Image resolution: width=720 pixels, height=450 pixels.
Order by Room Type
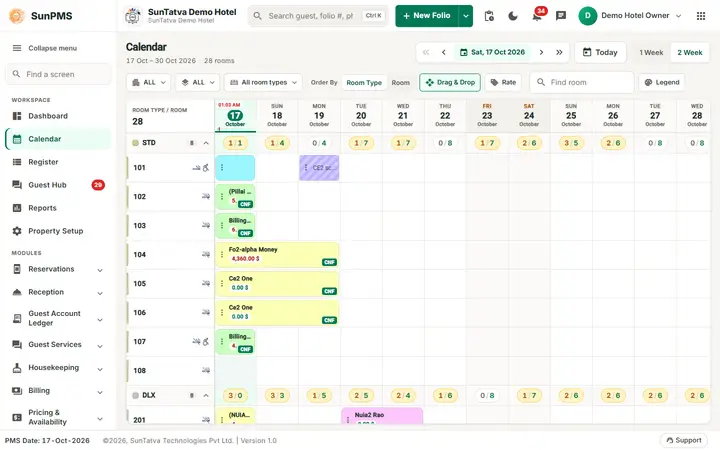pyautogui.click(x=364, y=83)
